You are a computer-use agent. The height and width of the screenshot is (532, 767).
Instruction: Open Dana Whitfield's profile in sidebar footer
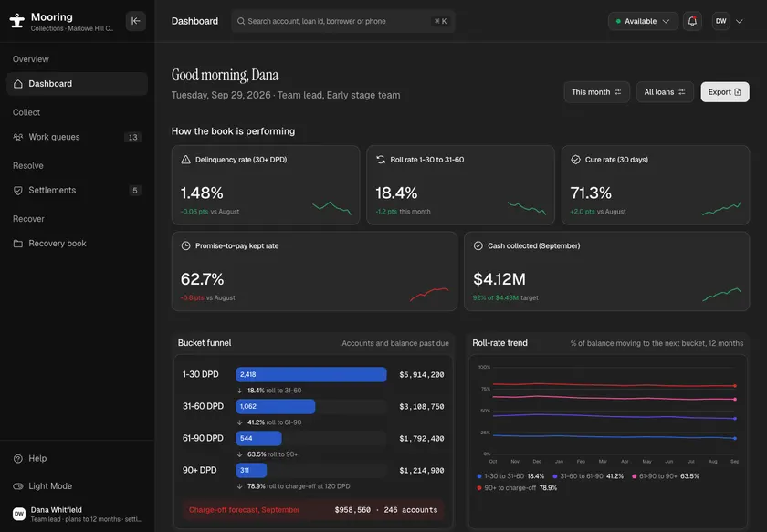coord(78,514)
